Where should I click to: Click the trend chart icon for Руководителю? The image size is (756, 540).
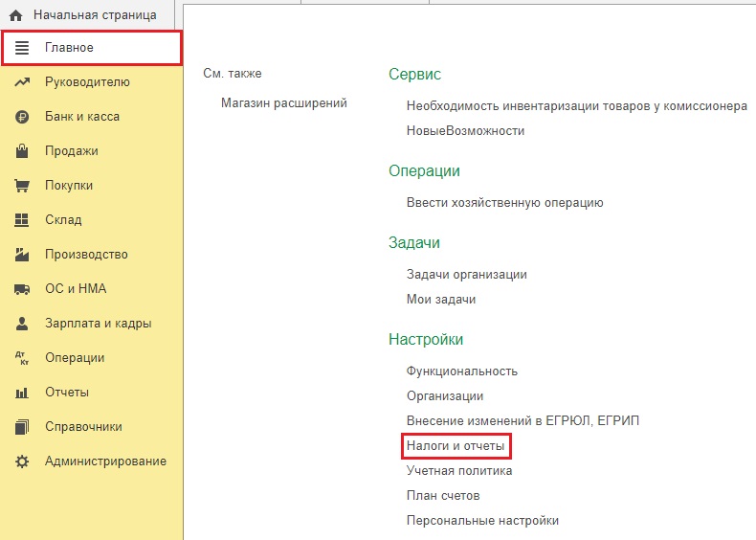22,82
